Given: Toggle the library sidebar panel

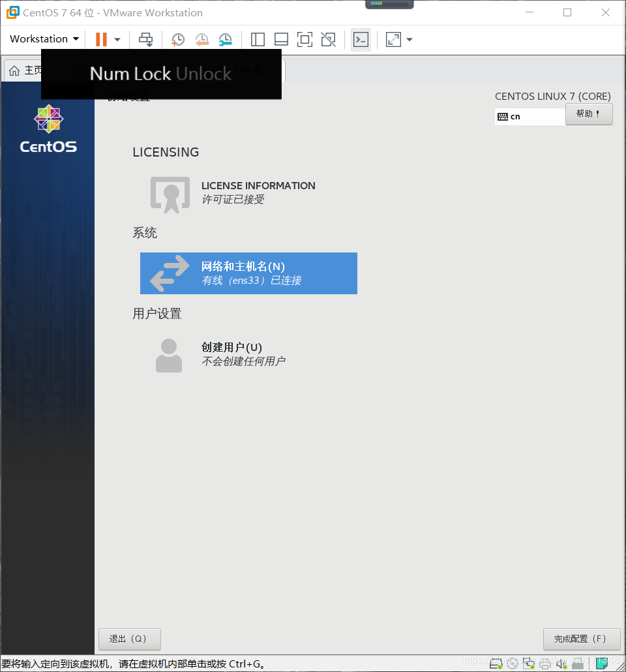Looking at the screenshot, I should pyautogui.click(x=258, y=39).
